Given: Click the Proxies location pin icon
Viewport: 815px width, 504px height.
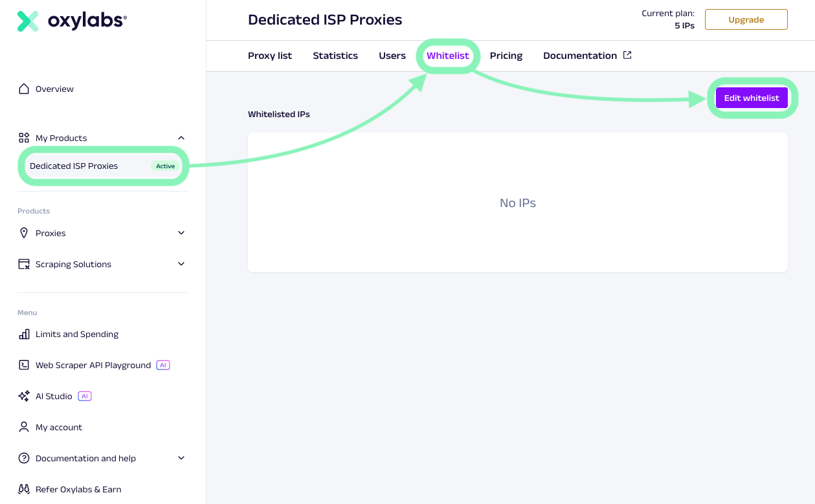Looking at the screenshot, I should (24, 233).
